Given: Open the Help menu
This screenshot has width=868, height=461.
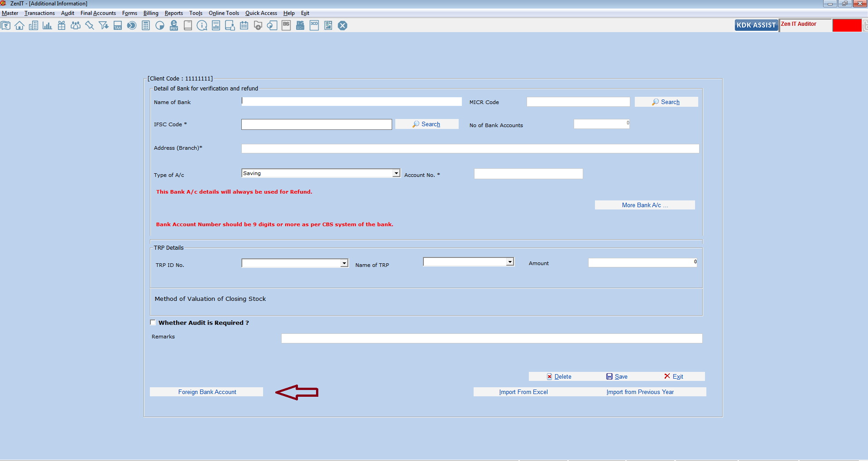Looking at the screenshot, I should tap(289, 13).
